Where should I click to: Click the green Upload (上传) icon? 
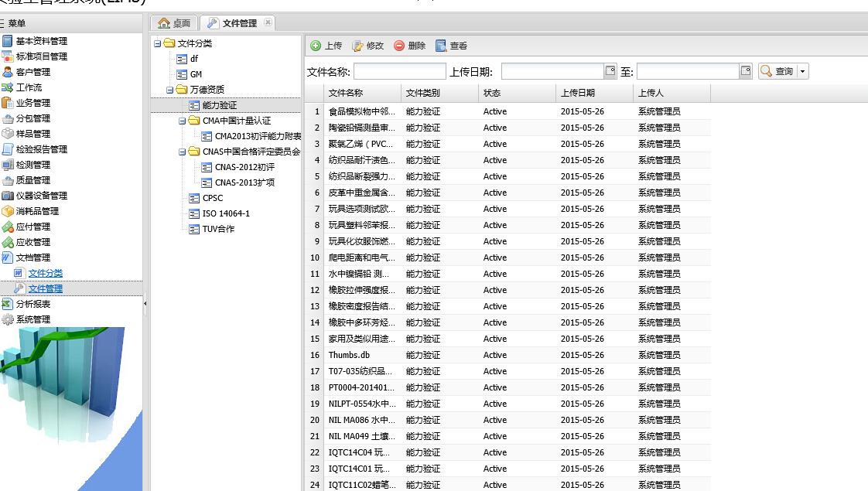pyautogui.click(x=316, y=46)
